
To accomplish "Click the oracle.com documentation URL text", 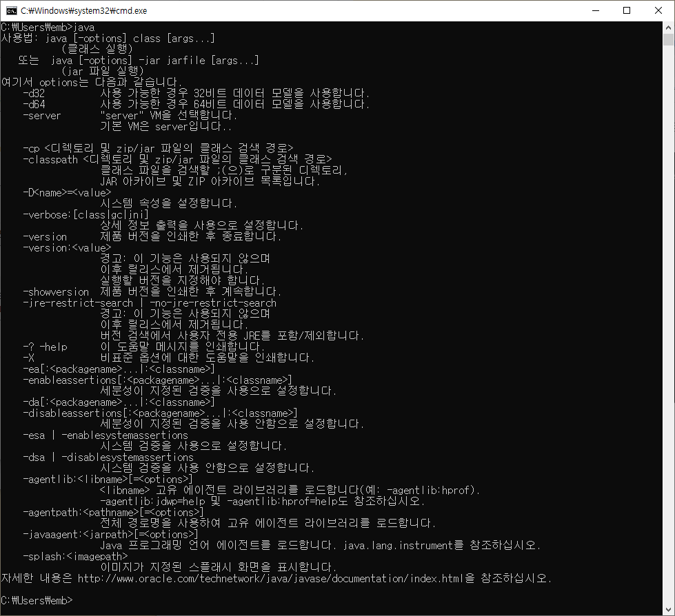I will pos(271,579).
